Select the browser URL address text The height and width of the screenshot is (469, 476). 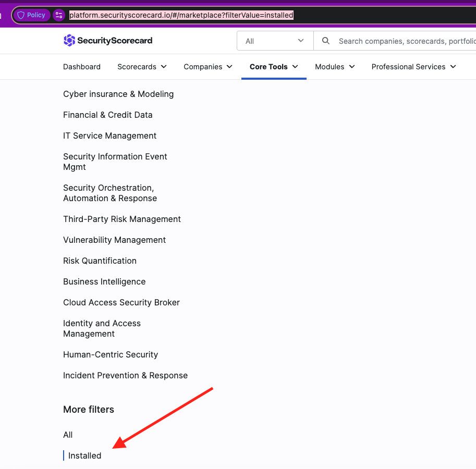[181, 15]
